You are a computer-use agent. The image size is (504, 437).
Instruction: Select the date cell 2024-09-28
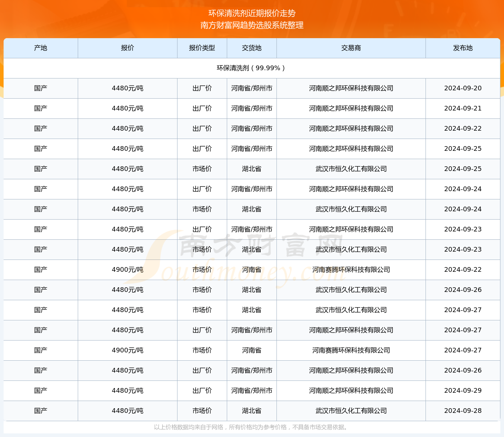pos(463,411)
